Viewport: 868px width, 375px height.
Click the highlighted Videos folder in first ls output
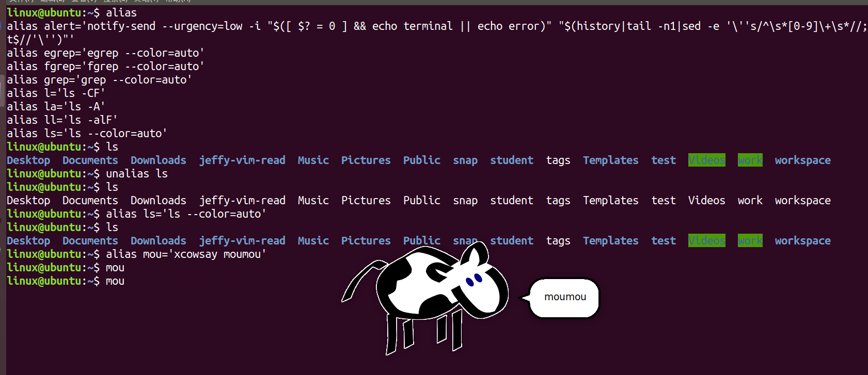(x=706, y=160)
